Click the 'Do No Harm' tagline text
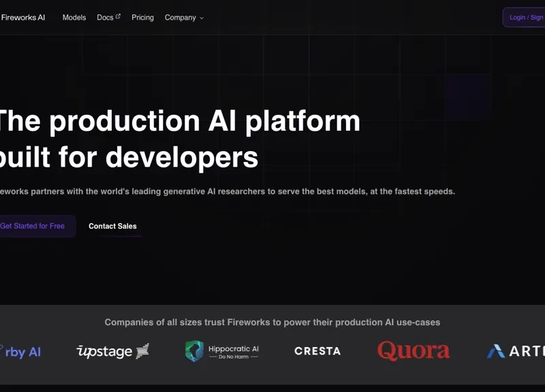Viewport: 545px width, 392px height. [x=233, y=357]
